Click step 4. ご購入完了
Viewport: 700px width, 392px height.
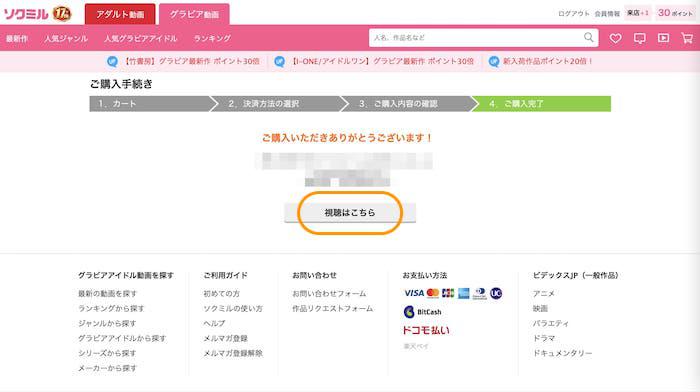pyautogui.click(x=542, y=104)
